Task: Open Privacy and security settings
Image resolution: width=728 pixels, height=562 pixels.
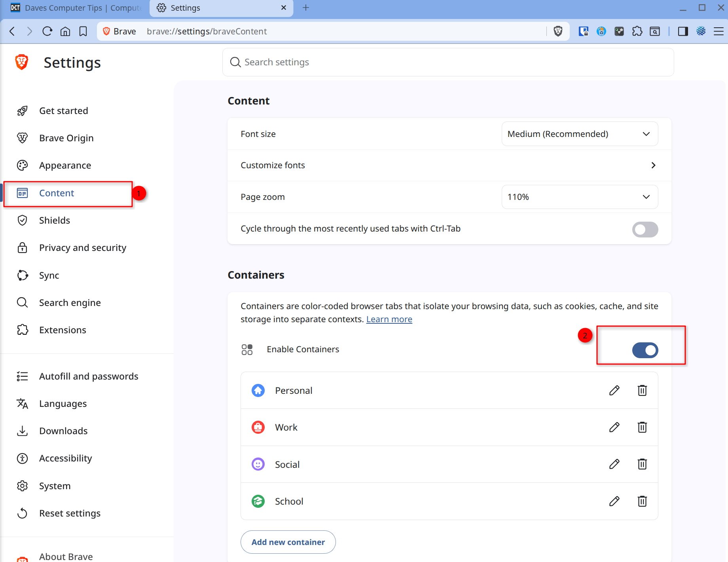Action: (x=82, y=248)
